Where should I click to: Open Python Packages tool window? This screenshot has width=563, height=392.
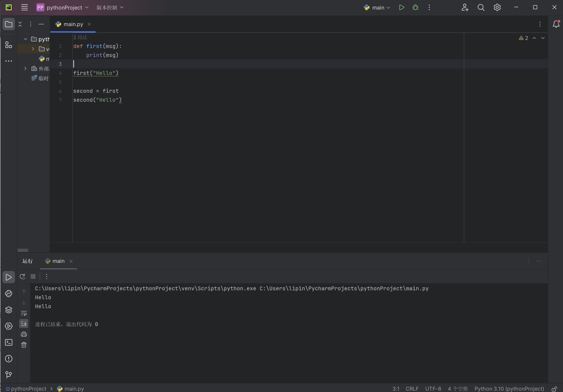[x=9, y=310]
